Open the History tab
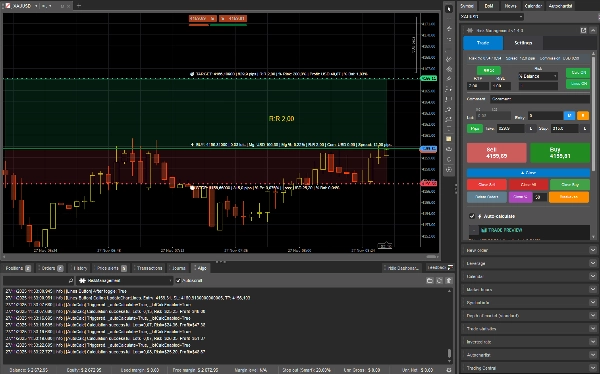 pos(80,268)
